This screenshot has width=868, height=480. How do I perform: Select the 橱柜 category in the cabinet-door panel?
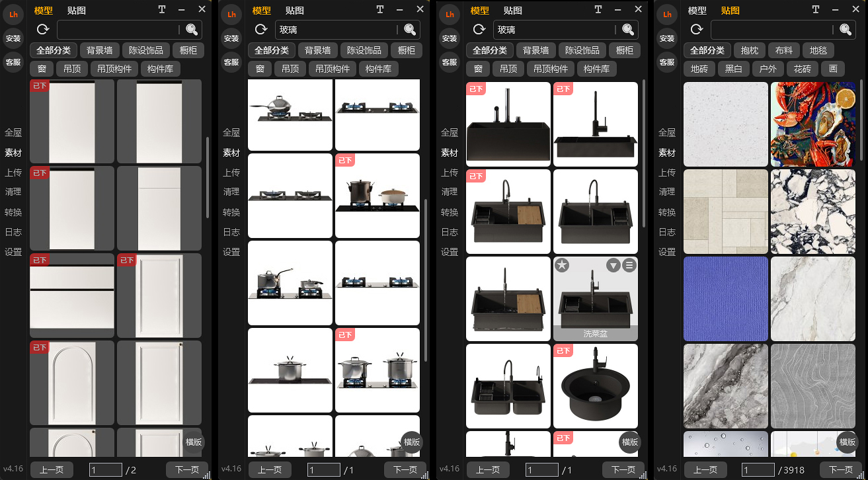pos(188,50)
